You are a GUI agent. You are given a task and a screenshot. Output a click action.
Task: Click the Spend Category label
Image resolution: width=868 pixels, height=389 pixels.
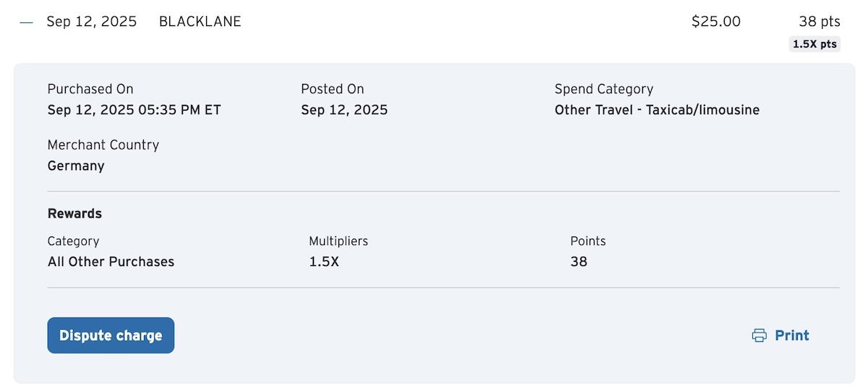[603, 89]
